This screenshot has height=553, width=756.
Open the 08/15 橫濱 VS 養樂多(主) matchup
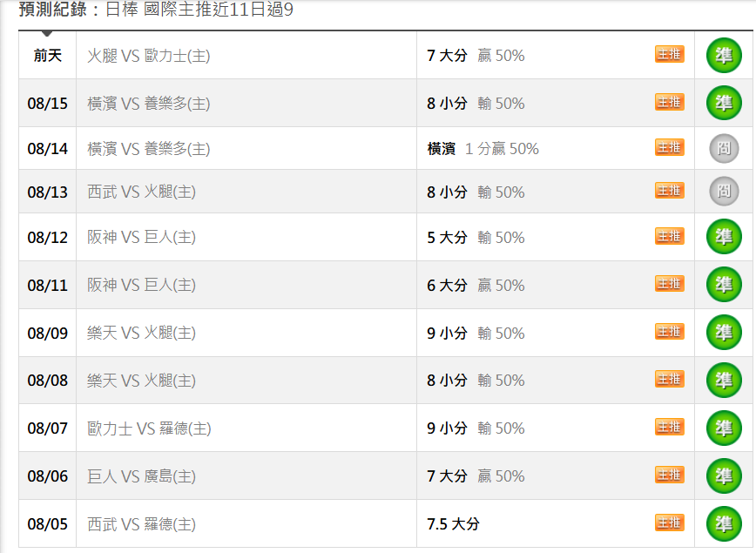148,104
